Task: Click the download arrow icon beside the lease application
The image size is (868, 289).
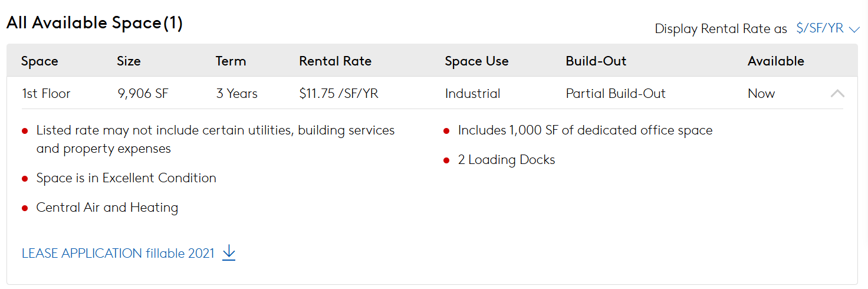Action: tap(229, 253)
